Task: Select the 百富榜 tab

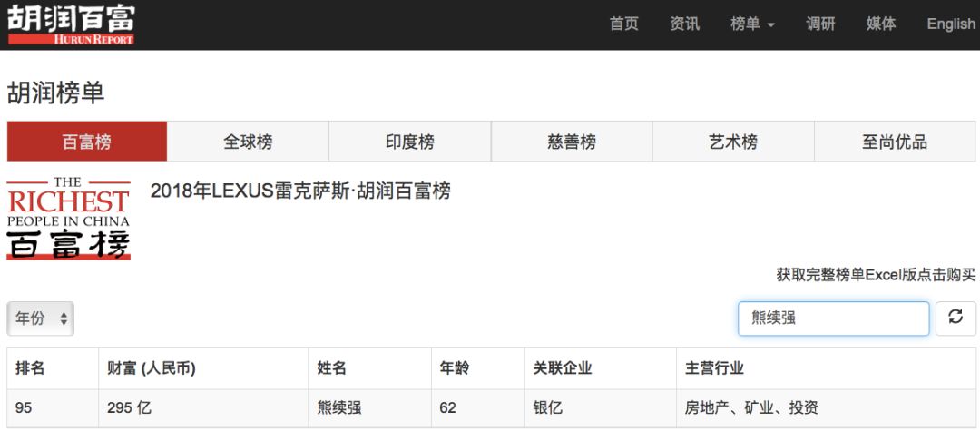Action: click(x=87, y=142)
